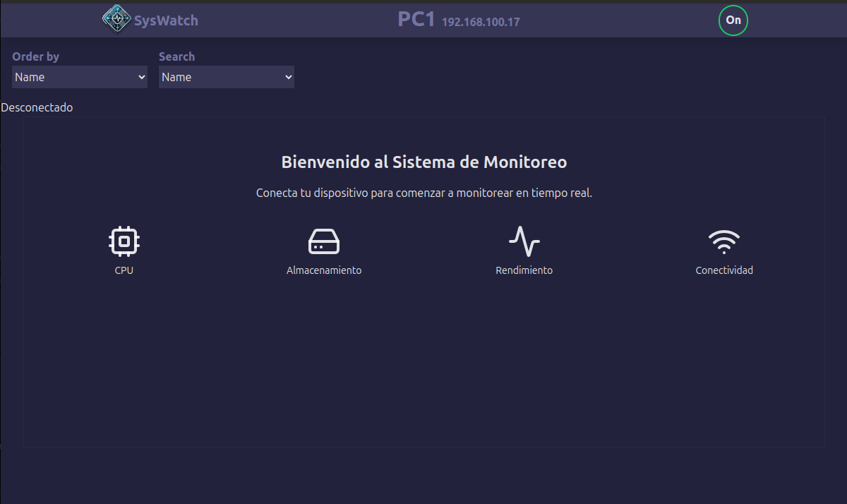Screen dimensions: 847x504
Task: Select the Conectividad wifi icon
Action: [x=724, y=241]
